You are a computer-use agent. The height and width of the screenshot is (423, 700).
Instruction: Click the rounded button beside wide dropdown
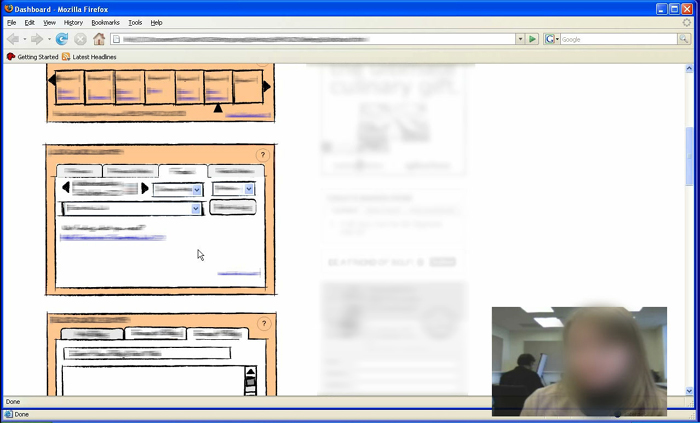(x=233, y=207)
